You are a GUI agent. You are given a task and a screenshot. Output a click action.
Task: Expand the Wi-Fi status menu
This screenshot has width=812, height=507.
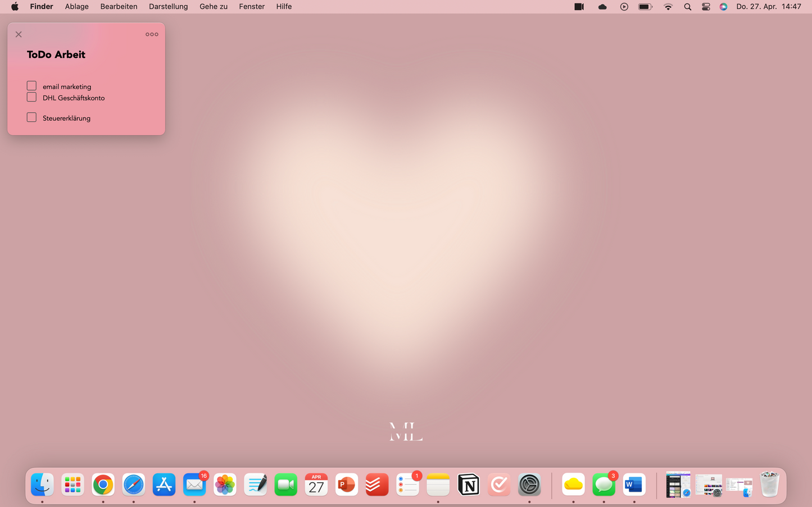[x=668, y=7]
